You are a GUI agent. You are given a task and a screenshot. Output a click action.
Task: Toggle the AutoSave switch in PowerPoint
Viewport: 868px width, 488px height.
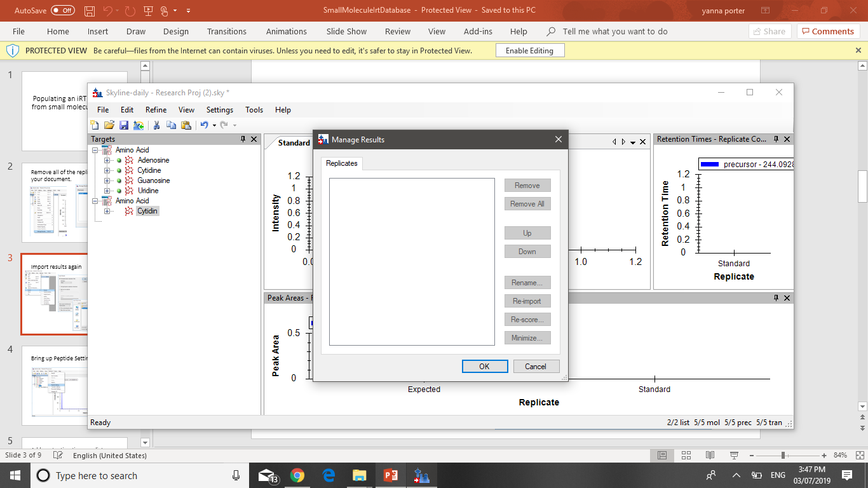(62, 11)
